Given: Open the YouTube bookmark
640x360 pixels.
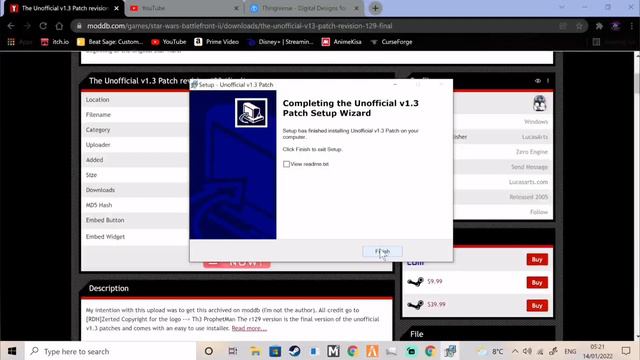Looking at the screenshot, I should click(x=169, y=42).
